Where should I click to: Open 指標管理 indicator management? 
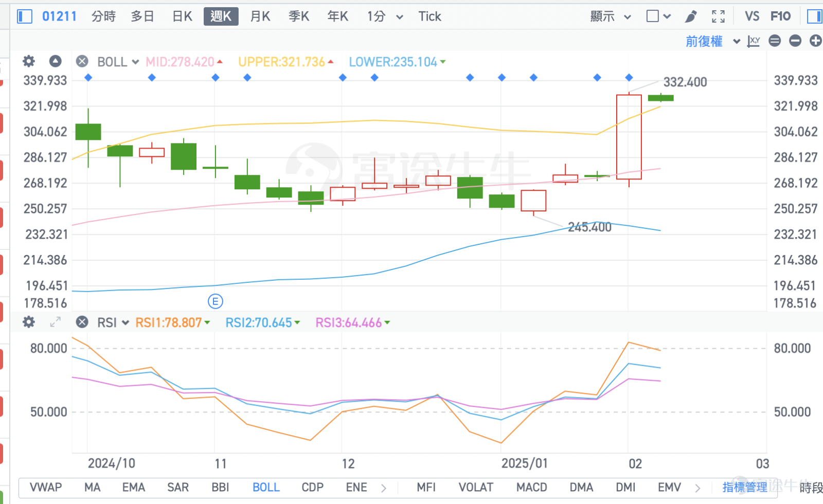tap(744, 487)
